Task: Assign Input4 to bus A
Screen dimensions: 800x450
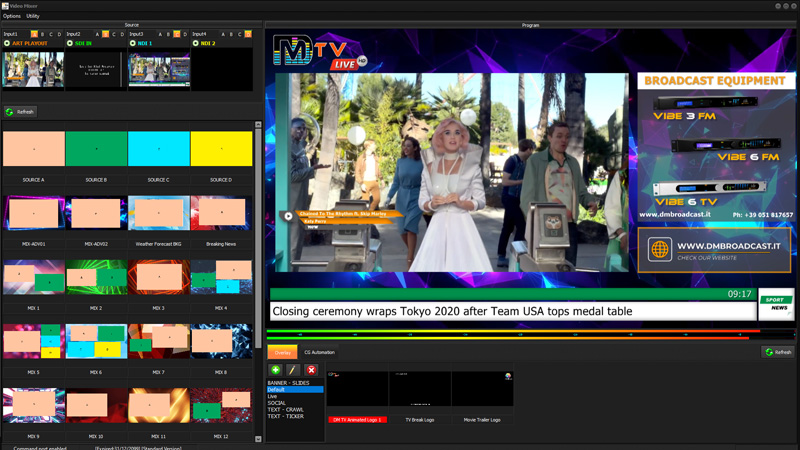Action: [223, 34]
